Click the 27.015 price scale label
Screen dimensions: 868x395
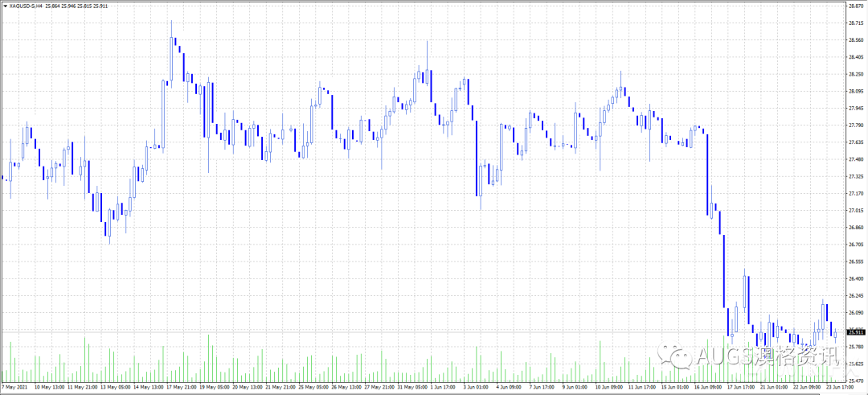[x=856, y=211]
